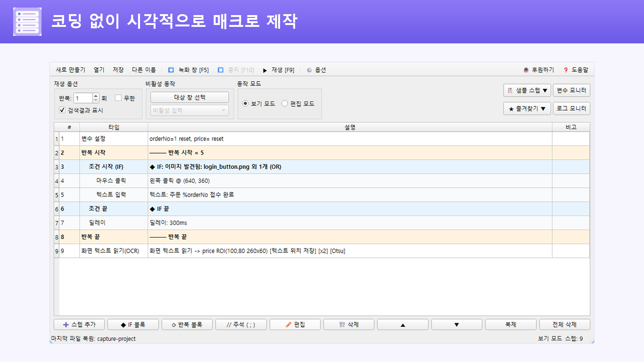
Task: Select the 반복 시작 × 5 row
Action: 322,153
